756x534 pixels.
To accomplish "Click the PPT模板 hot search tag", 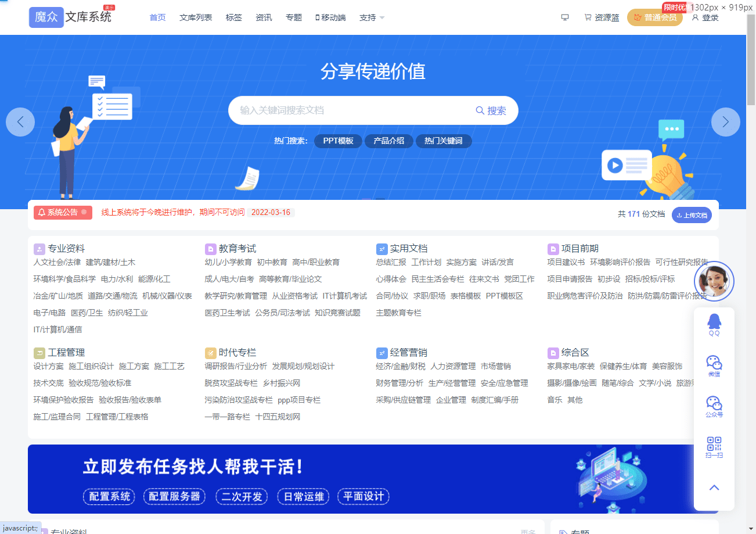I will 338,141.
